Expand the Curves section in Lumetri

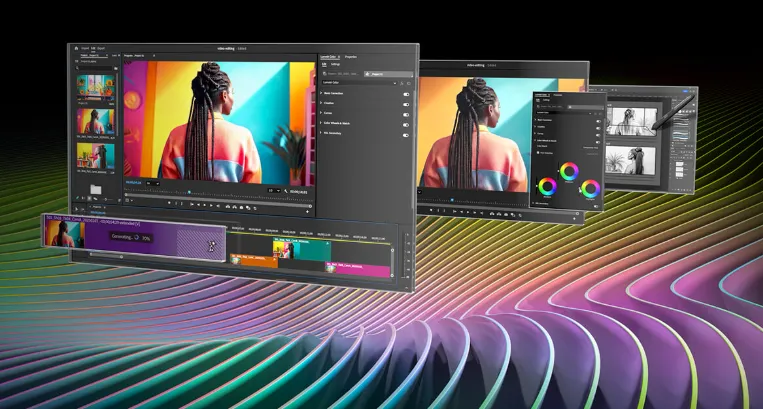coord(323,114)
